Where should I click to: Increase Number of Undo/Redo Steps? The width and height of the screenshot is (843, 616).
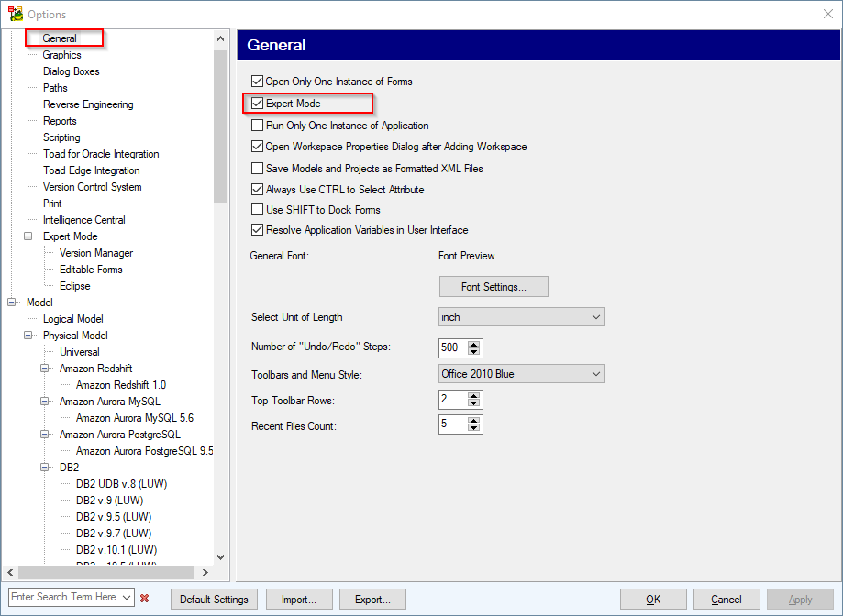[x=473, y=345]
